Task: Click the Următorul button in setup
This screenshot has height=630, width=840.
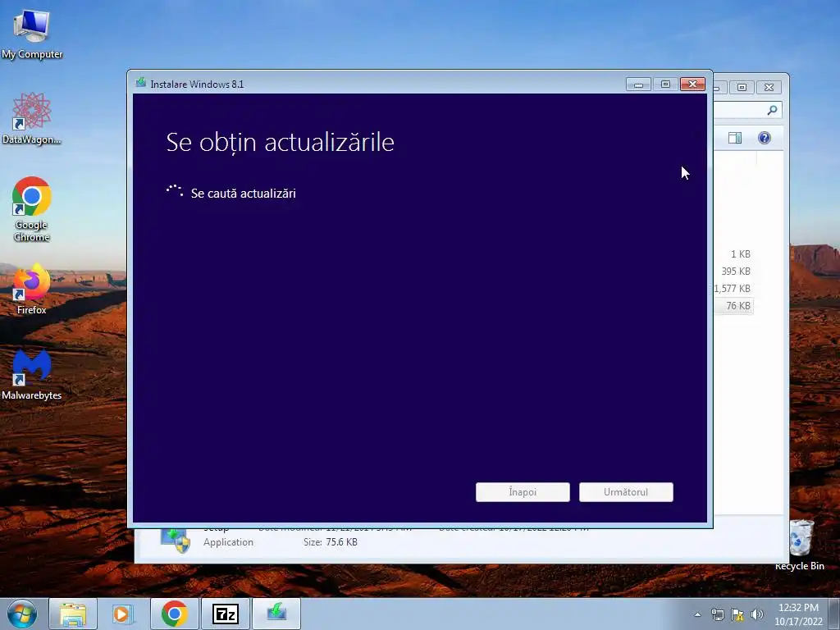Action: point(626,492)
